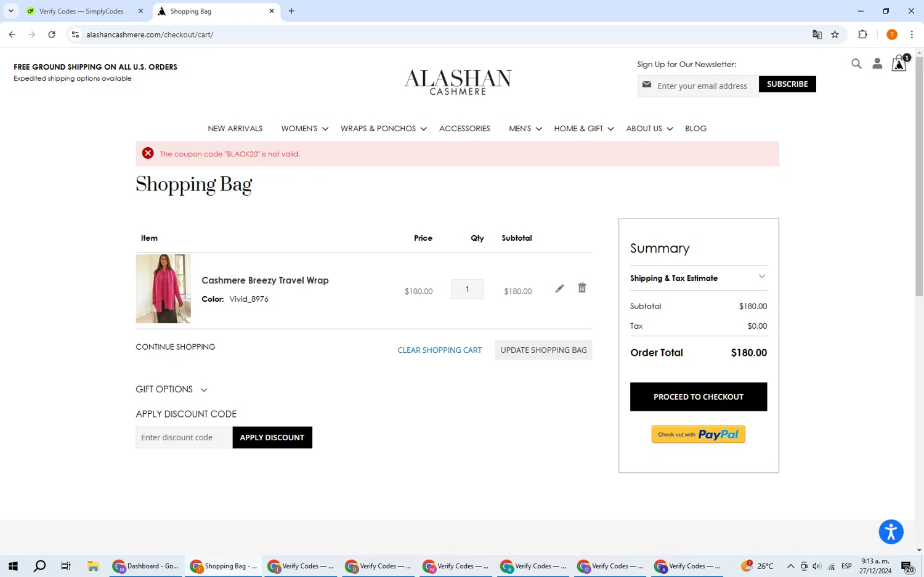
Task: Open Windows Start menu
Action: click(x=13, y=566)
